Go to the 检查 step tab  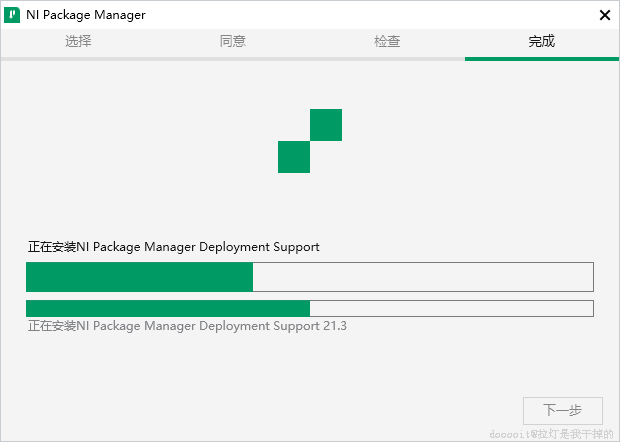click(x=388, y=42)
